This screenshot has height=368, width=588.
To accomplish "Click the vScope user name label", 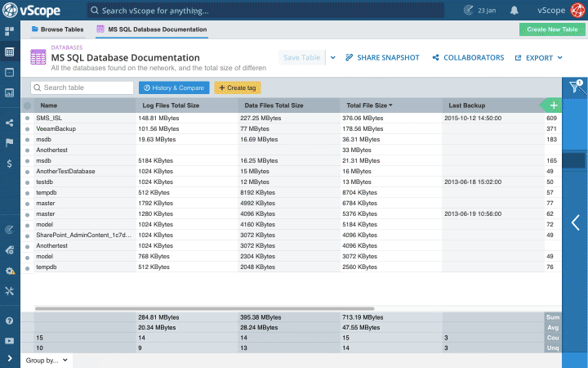I will tap(551, 11).
